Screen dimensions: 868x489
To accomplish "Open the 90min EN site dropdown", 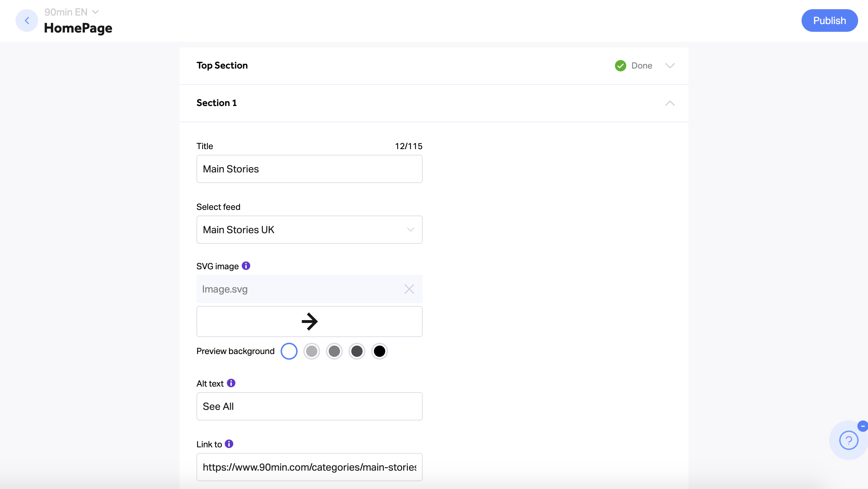I will pos(71,12).
